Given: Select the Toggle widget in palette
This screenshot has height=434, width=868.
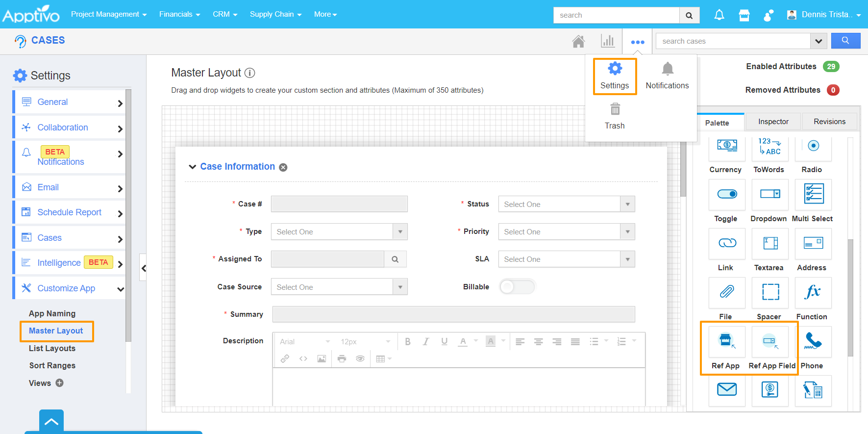Looking at the screenshot, I should 726,194.
